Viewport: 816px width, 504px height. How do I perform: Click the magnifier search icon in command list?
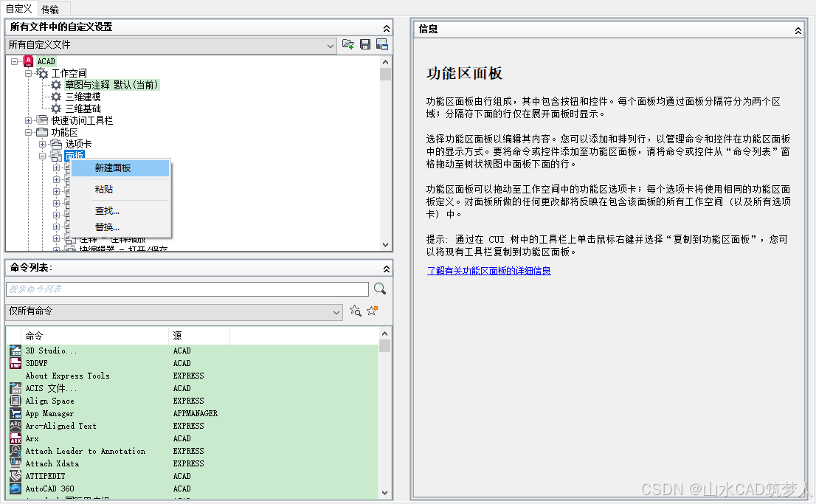coord(380,289)
